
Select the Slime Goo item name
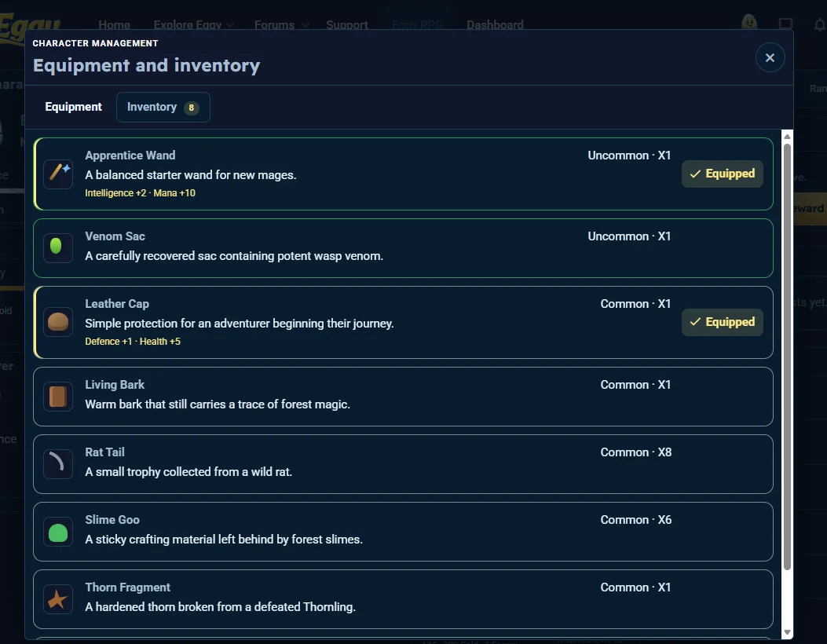click(112, 520)
